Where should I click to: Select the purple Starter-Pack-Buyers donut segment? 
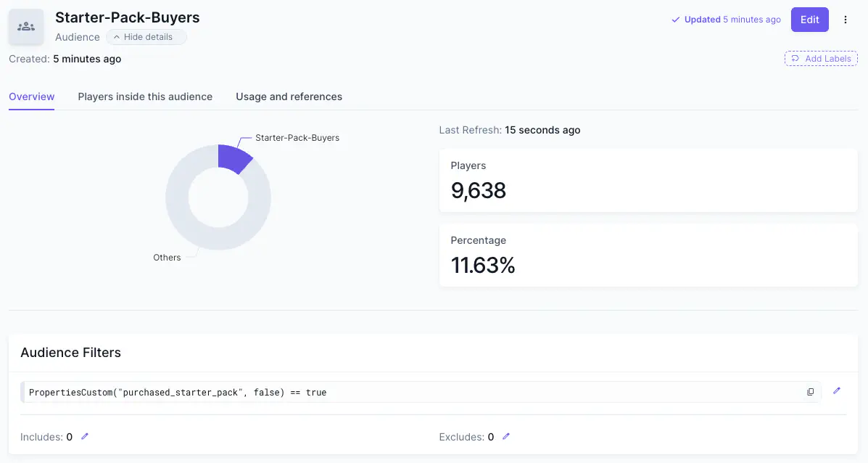pyautogui.click(x=234, y=158)
